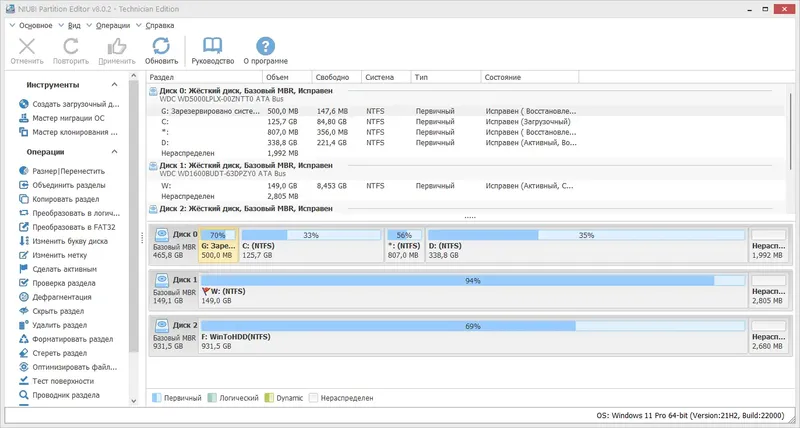800x428 pixels.
Task: Choose Change label (Изменить метку)
Action: 53,255
